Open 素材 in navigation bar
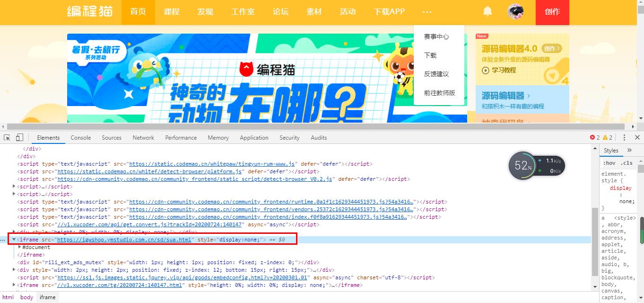 coord(314,12)
